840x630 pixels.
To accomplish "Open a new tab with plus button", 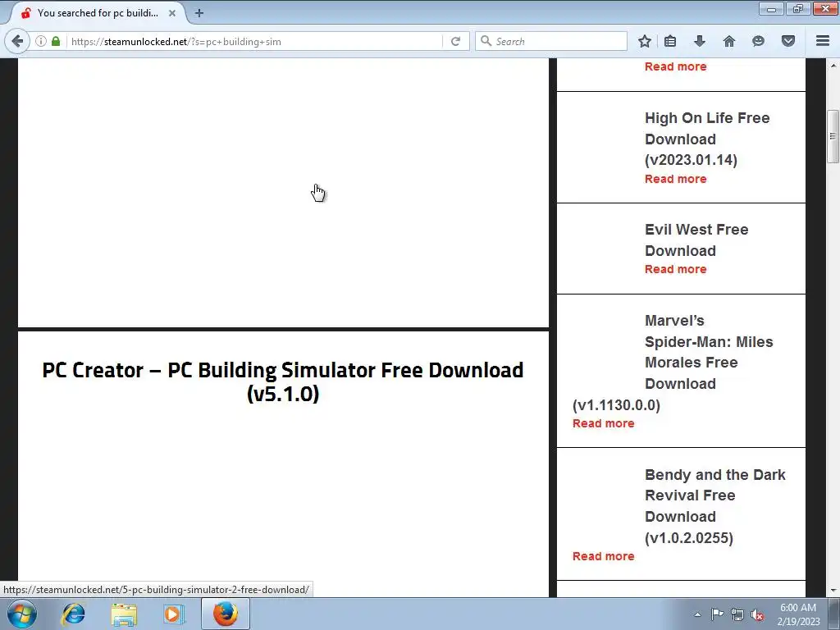I will click(199, 13).
